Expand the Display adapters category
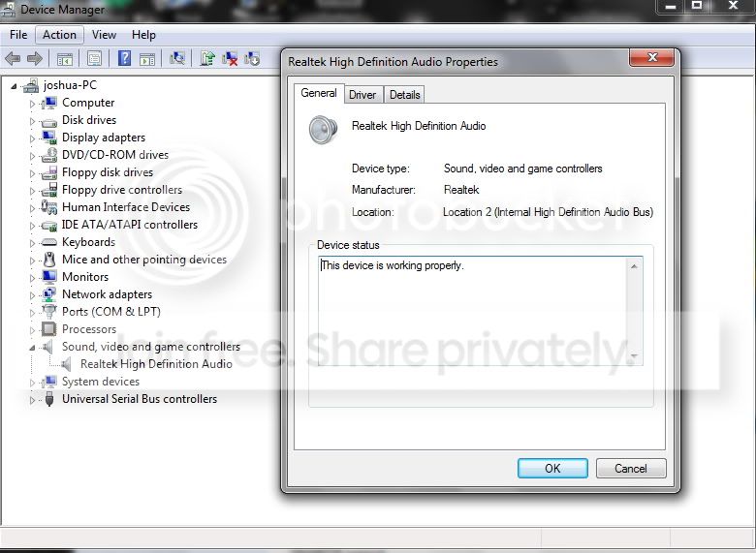The image size is (756, 553). pyautogui.click(x=32, y=138)
